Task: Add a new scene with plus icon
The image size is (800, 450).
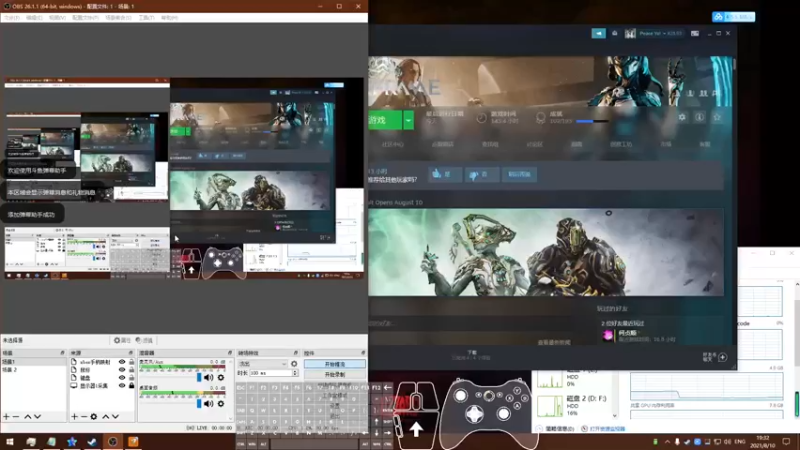Action: click(6, 417)
